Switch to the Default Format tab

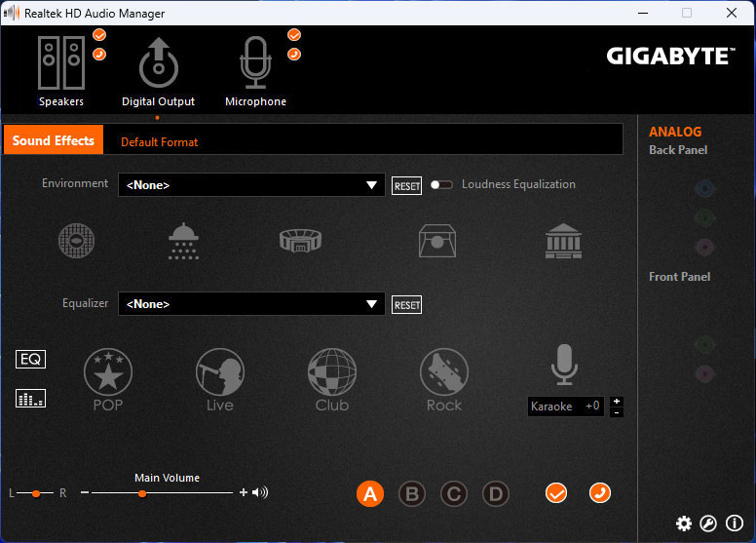pos(159,142)
